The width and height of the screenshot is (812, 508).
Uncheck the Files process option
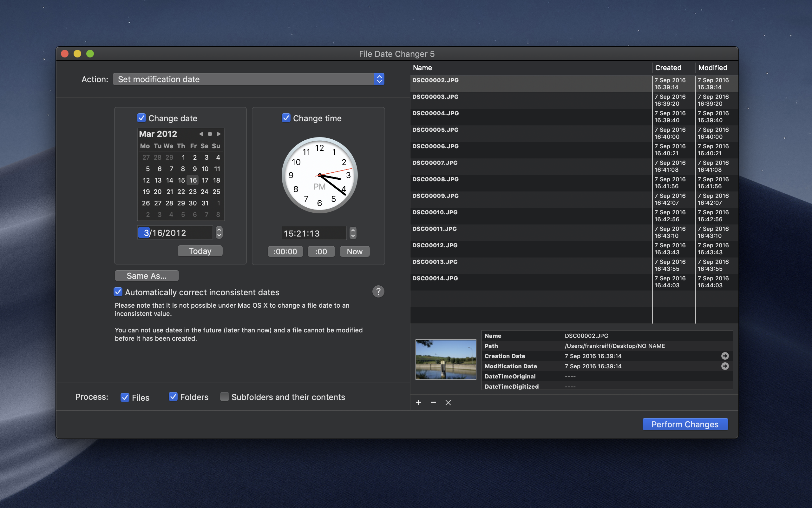coord(125,398)
